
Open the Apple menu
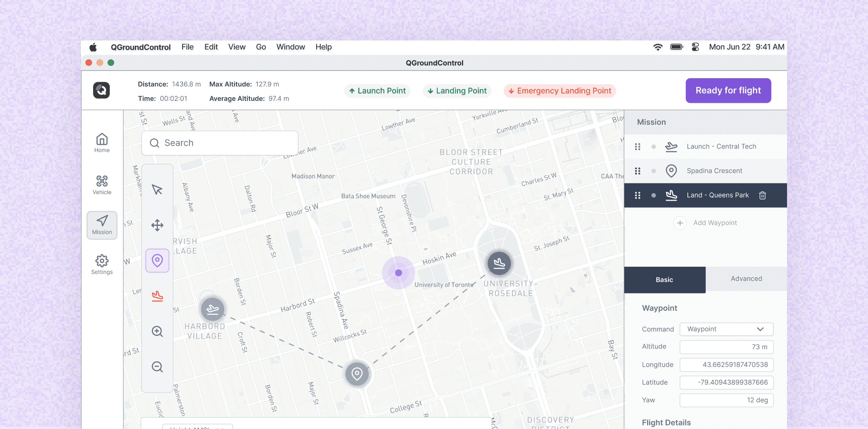point(93,47)
